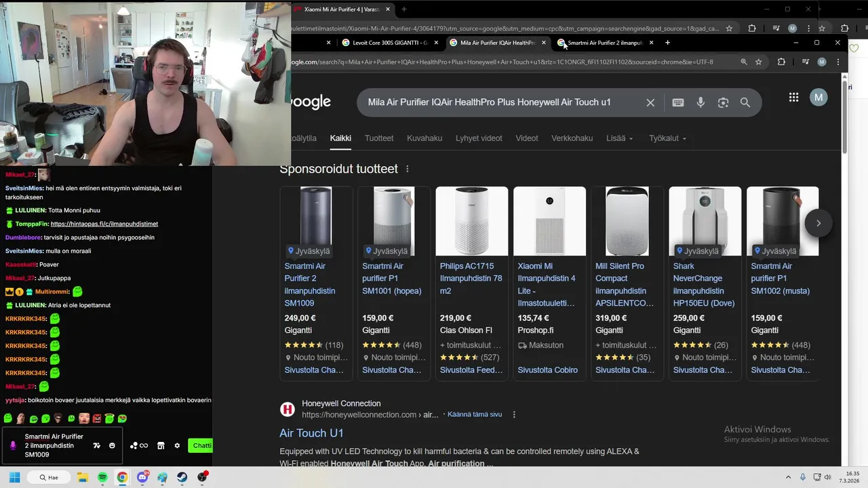The image size is (868, 488).
Task: Open OBS Studio from the taskbar
Action: [x=202, y=477]
